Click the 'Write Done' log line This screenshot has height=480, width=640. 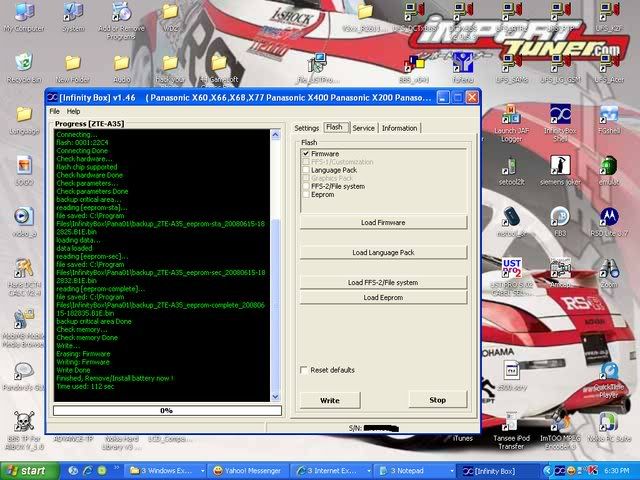[x=73, y=370]
